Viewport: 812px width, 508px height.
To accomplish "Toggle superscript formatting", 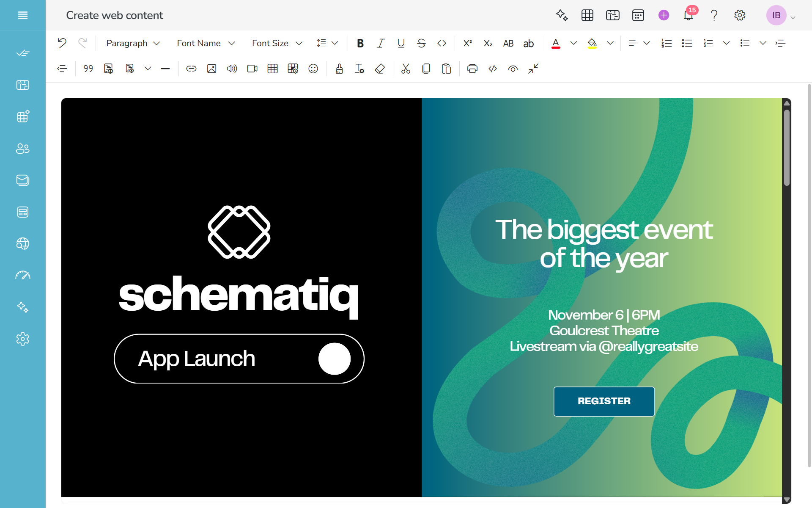I will [467, 43].
